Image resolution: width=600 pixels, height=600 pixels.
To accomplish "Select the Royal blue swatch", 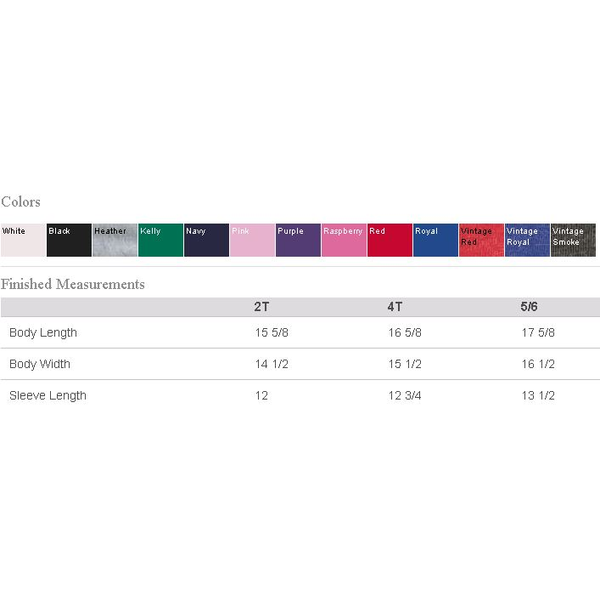I will [x=435, y=240].
